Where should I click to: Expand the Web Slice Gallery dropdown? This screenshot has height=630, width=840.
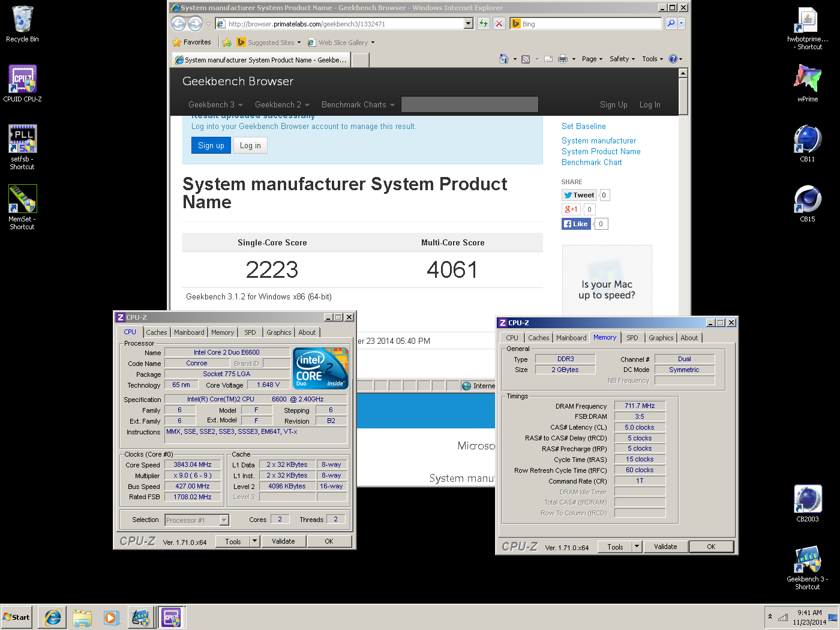tap(373, 43)
